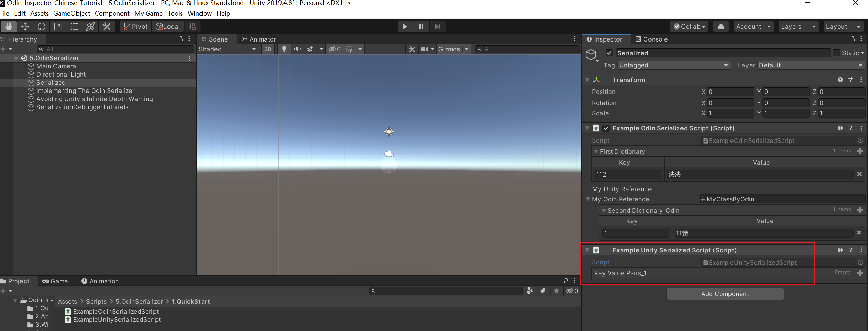Select Main Camera in Hierarchy
This screenshot has width=868, height=331.
point(56,66)
